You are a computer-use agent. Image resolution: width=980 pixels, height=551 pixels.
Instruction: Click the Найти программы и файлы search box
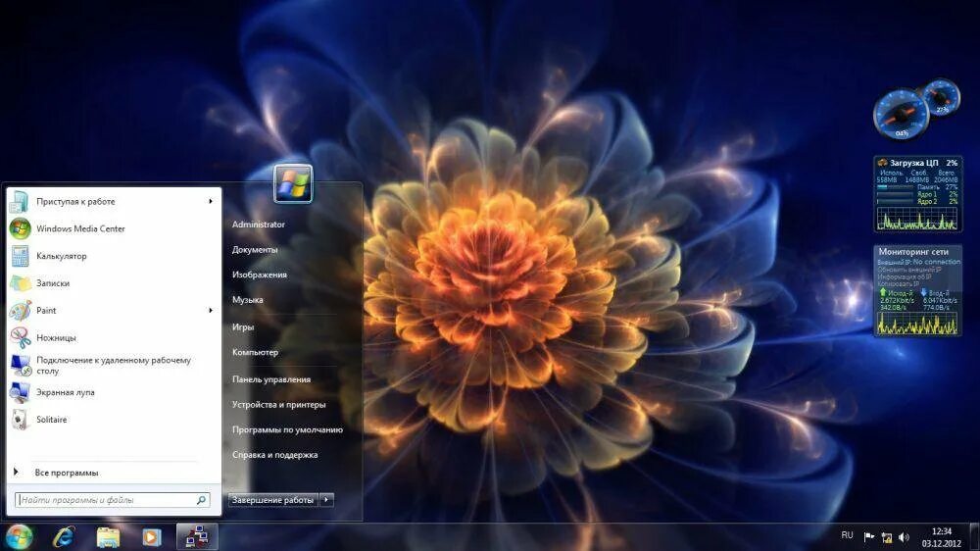pos(113,500)
